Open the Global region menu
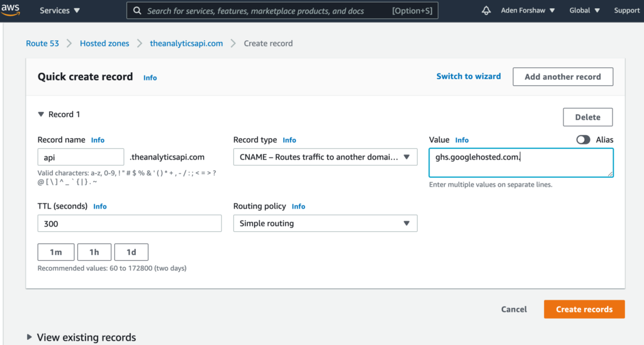The width and height of the screenshot is (644, 345). tap(584, 11)
